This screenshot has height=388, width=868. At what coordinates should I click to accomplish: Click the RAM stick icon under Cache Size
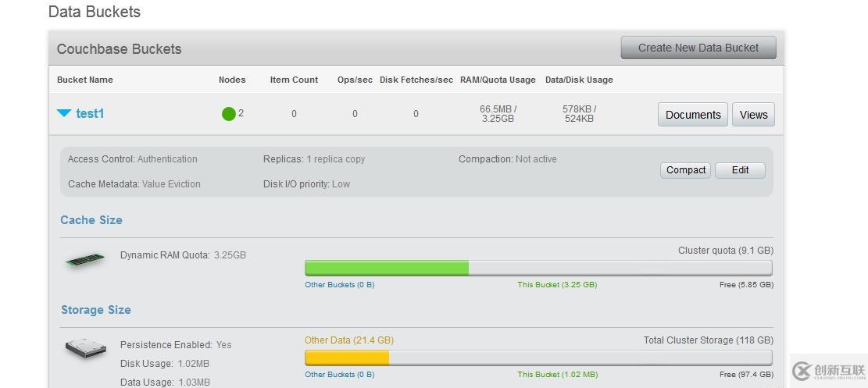[x=85, y=260]
